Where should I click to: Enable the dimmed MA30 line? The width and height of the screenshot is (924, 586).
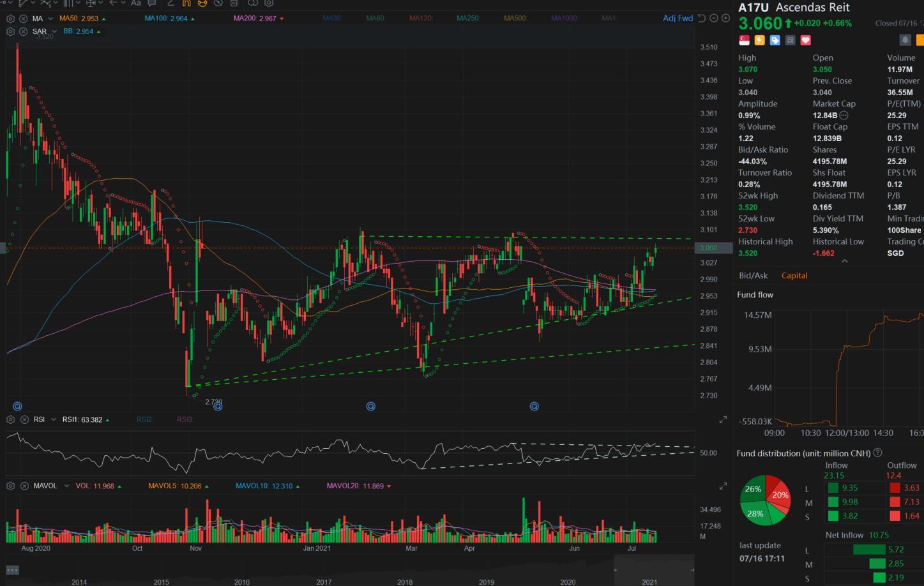[331, 19]
